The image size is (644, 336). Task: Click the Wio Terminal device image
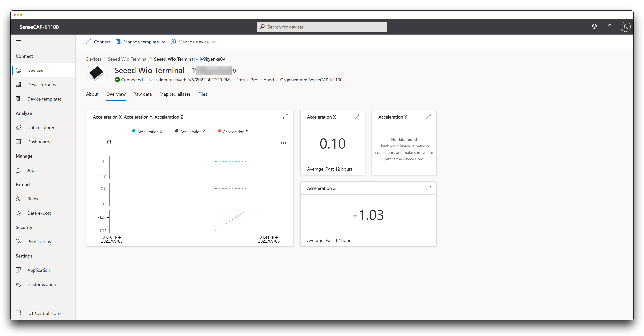point(97,74)
